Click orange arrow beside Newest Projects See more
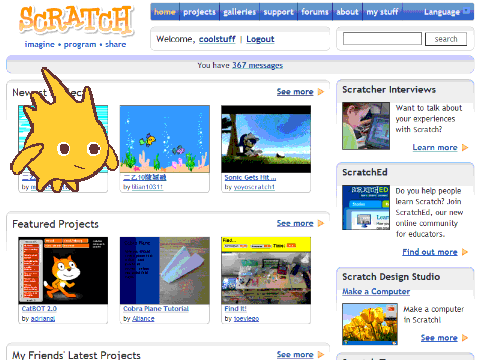This screenshot has width=480, height=360. click(x=321, y=92)
